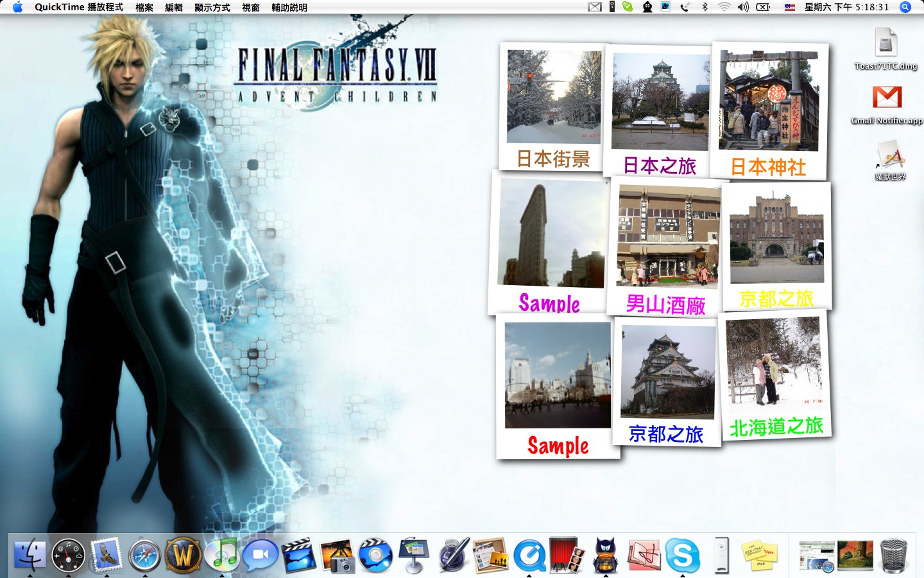Viewport: 924px width, 578px height.
Task: Open the Apple menu
Action: pyautogui.click(x=17, y=7)
